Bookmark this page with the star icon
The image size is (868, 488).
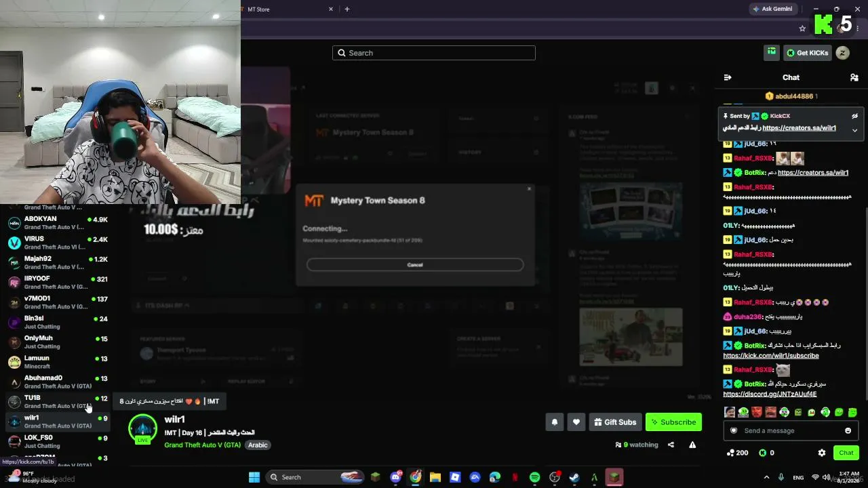click(802, 28)
